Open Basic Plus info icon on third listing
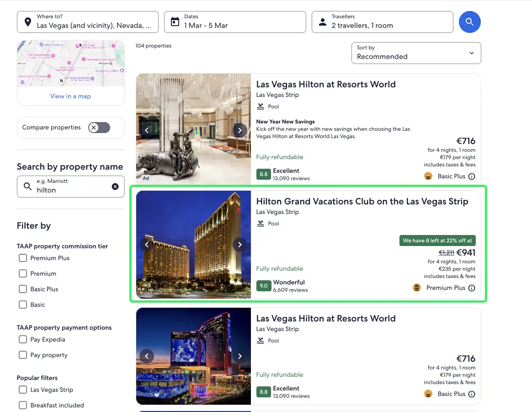This screenshot has width=532, height=412. tap(472, 394)
